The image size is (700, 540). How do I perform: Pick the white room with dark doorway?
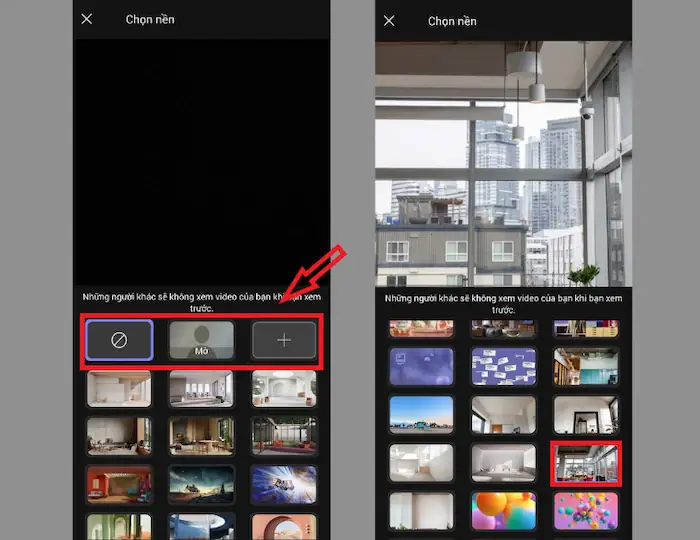click(x=586, y=414)
